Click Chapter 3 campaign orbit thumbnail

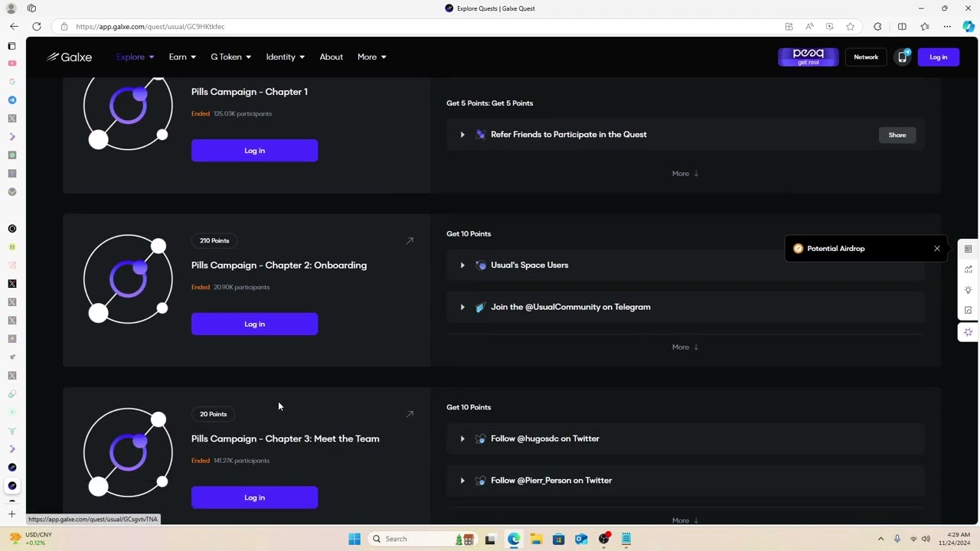[128, 453]
